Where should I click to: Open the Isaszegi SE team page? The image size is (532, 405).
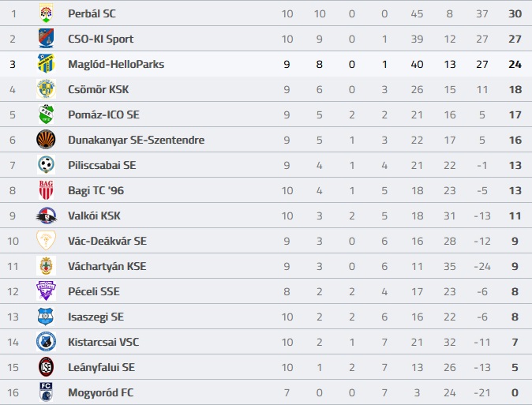pyautogui.click(x=96, y=317)
